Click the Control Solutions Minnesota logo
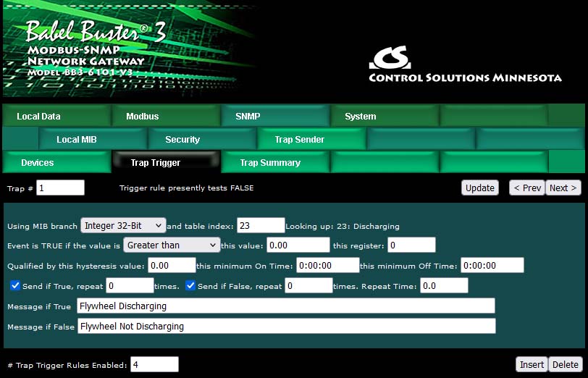588x378 pixels. tap(464, 65)
